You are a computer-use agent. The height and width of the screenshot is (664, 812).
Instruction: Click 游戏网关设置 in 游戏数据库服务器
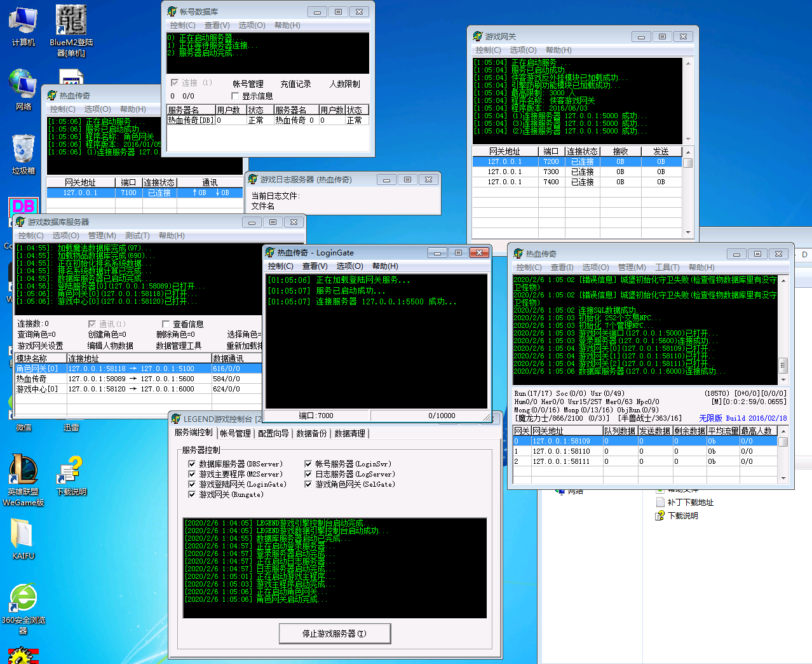(41, 346)
